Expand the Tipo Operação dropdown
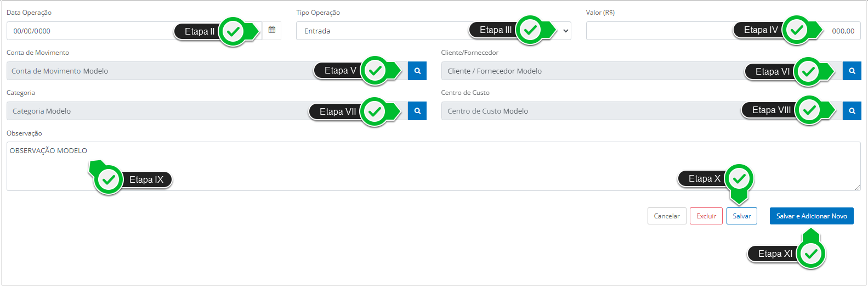Viewport: 868px width, 287px height. [565, 31]
